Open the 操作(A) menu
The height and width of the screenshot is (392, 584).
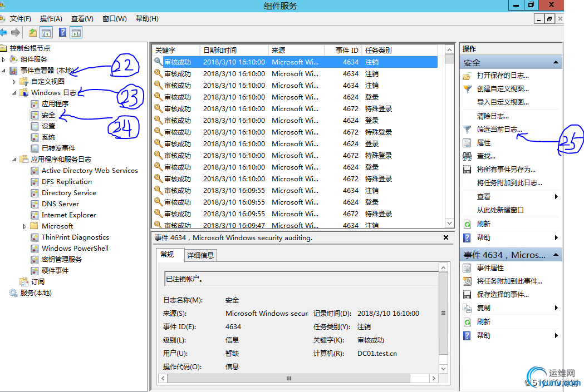pos(51,18)
